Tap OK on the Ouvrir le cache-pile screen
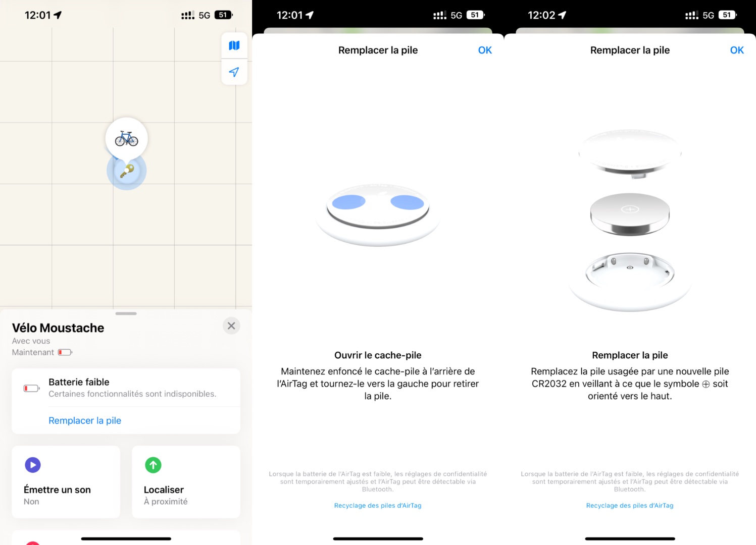756x545 pixels. (485, 50)
